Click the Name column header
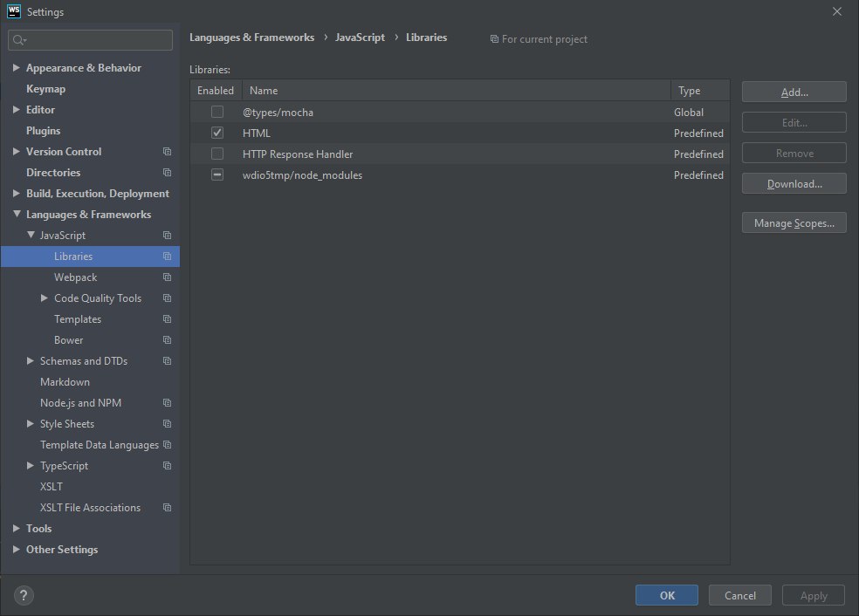 [457, 91]
